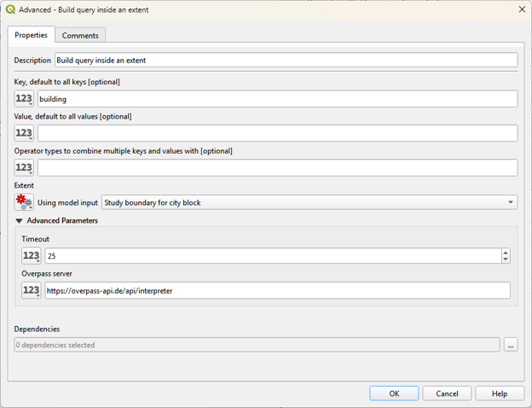Click the Dependencies label
This screenshot has height=408, width=532.
pos(37,329)
